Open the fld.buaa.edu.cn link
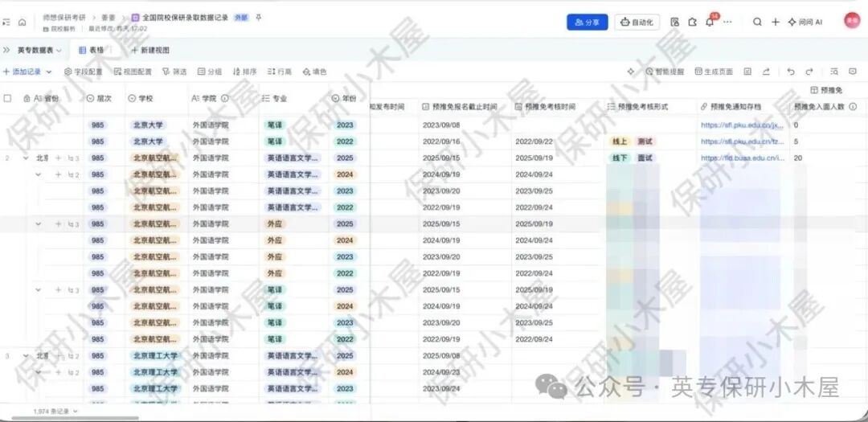This screenshot has width=868, height=422. pyautogui.click(x=743, y=158)
